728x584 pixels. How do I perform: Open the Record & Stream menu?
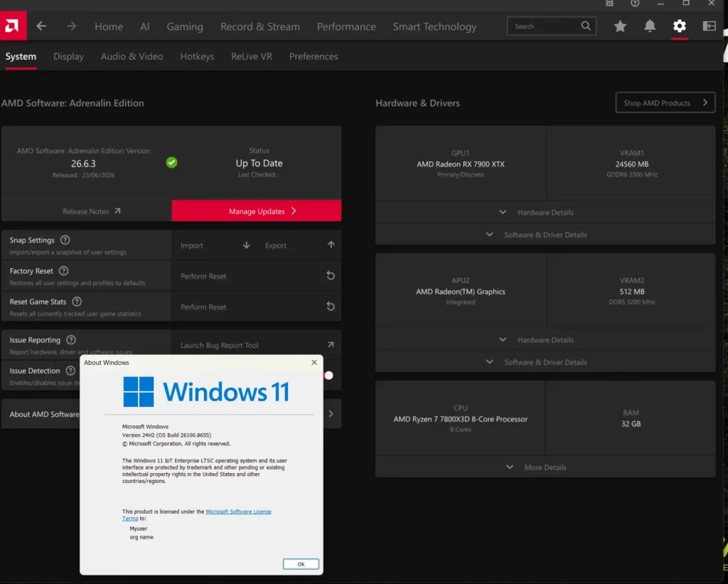[x=260, y=26]
